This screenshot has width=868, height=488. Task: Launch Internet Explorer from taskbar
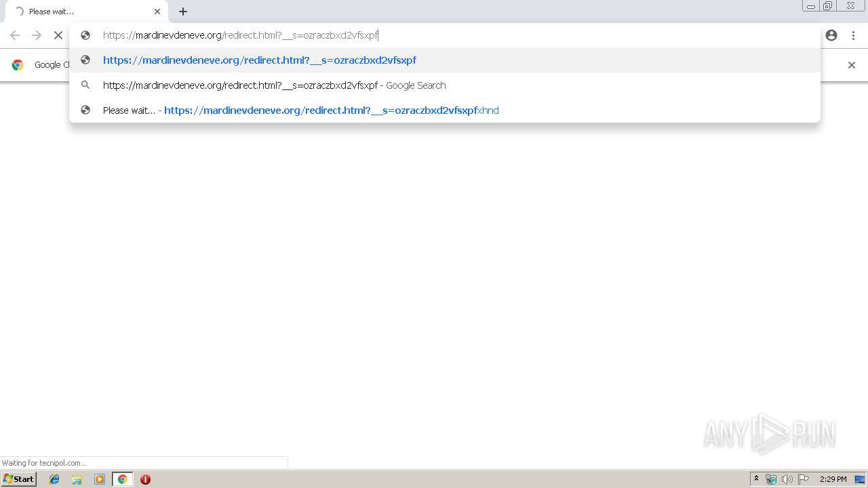point(54,479)
